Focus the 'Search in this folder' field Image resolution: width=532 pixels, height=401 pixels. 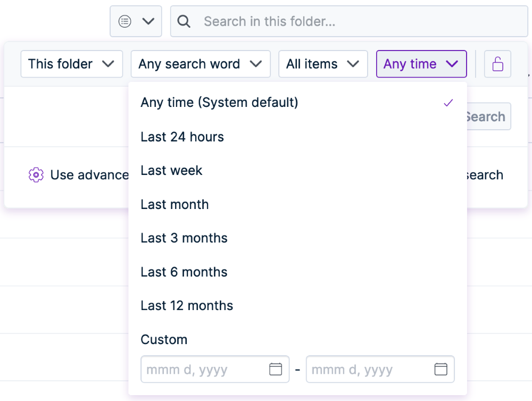tap(349, 21)
